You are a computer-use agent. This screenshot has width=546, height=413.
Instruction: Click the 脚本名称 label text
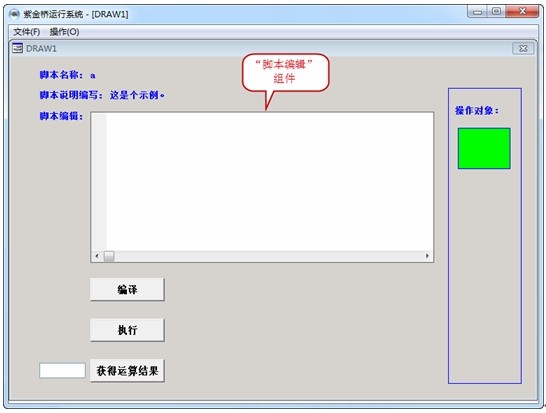(x=62, y=75)
